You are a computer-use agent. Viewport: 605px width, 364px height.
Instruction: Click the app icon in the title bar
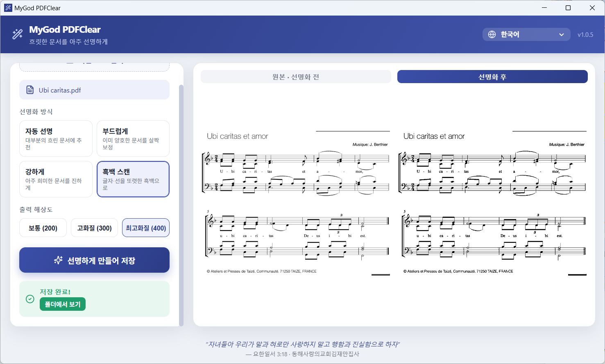point(8,8)
